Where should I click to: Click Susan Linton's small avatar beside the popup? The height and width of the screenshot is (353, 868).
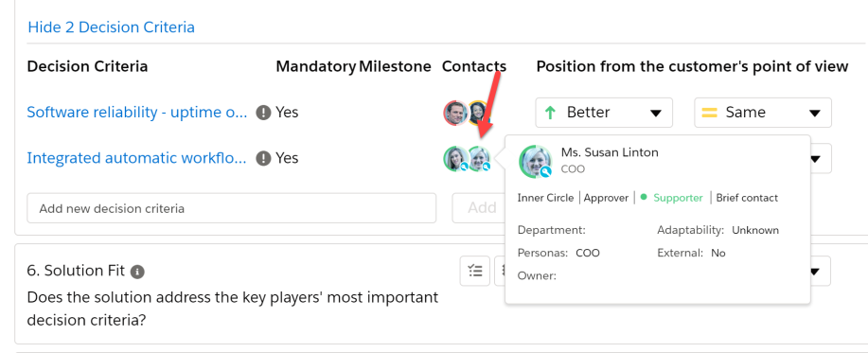479,159
